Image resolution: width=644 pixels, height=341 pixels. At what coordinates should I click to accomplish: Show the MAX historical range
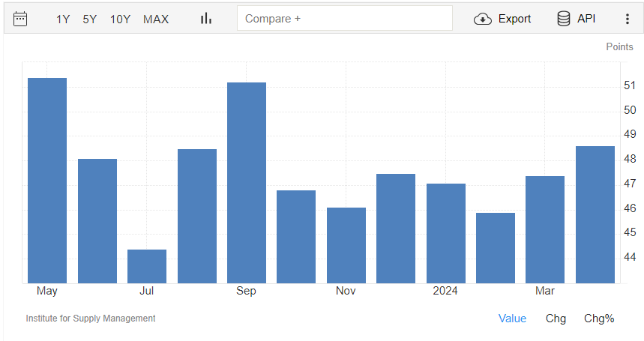pos(156,19)
